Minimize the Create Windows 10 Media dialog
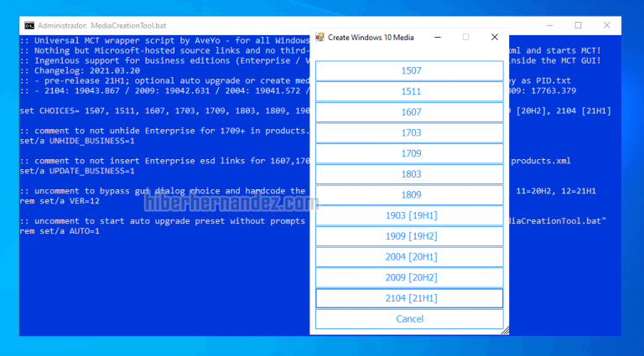Viewport: 644px width, 356px height. pos(438,38)
